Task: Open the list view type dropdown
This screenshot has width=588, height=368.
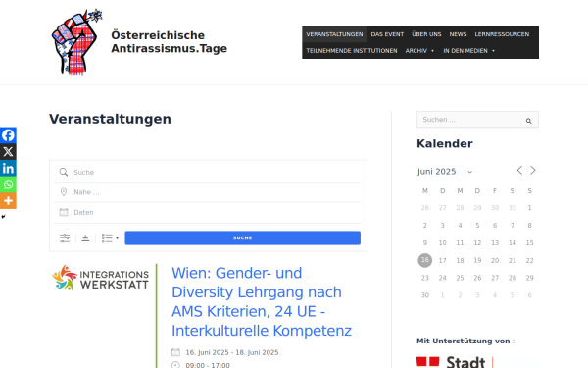Action: pyautogui.click(x=110, y=238)
